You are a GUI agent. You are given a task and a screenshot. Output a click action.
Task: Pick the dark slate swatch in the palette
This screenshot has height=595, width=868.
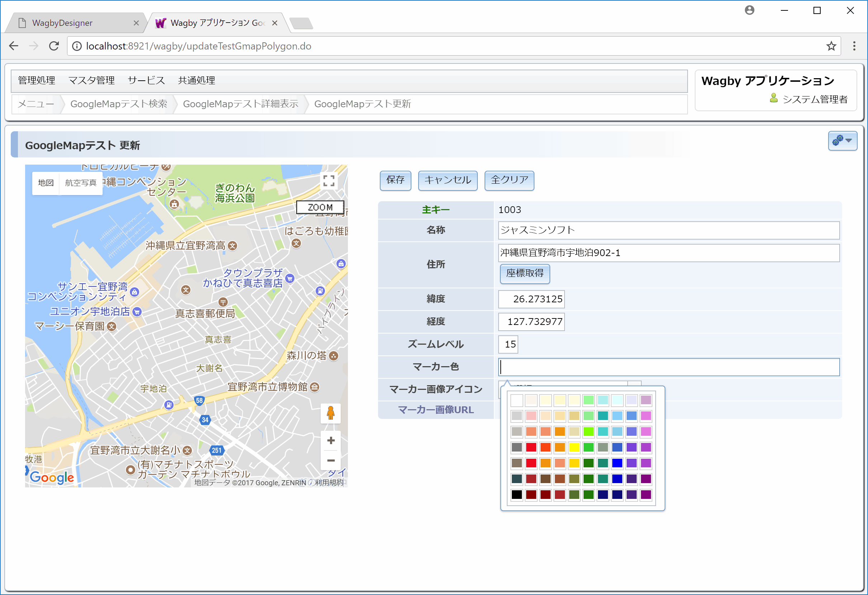coord(516,479)
